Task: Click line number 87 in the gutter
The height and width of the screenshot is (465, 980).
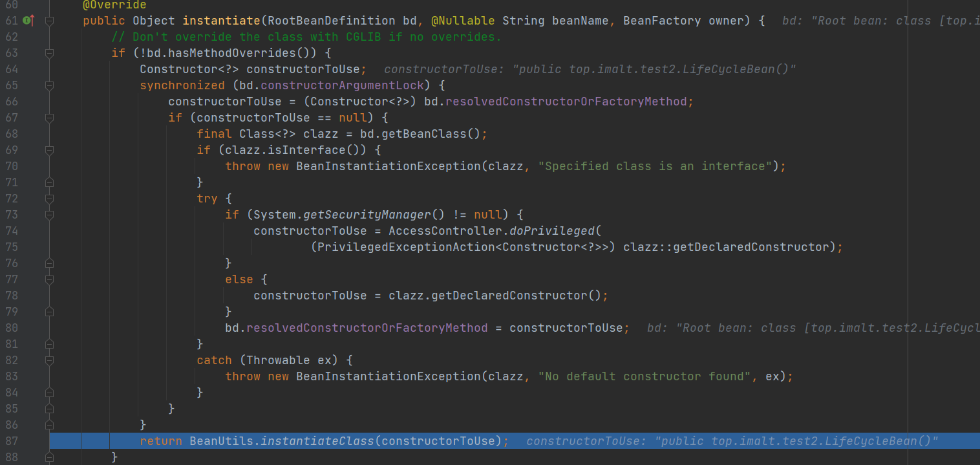Action: [x=12, y=441]
